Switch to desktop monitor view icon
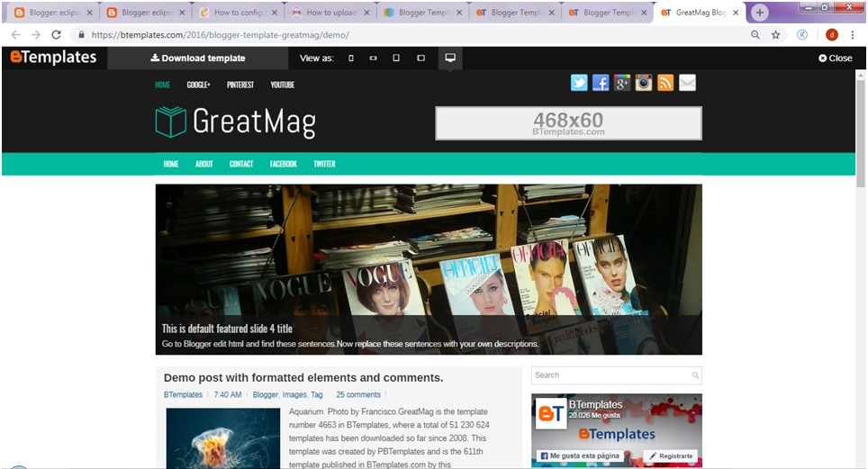 point(450,58)
